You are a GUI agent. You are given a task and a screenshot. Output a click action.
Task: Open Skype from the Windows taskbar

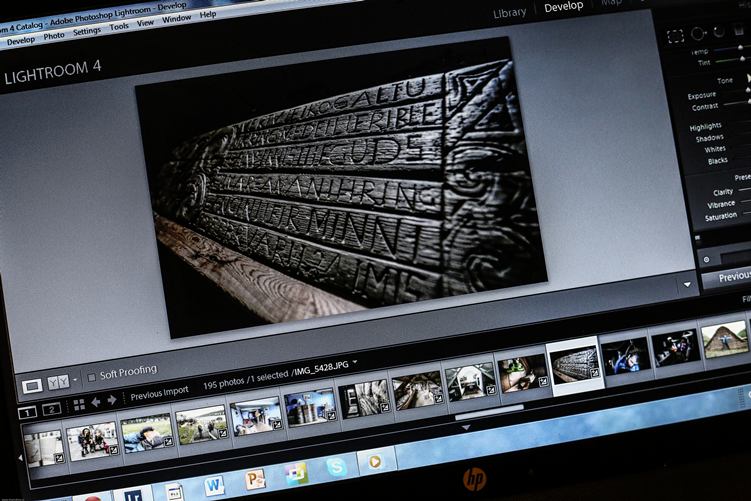pos(336,466)
